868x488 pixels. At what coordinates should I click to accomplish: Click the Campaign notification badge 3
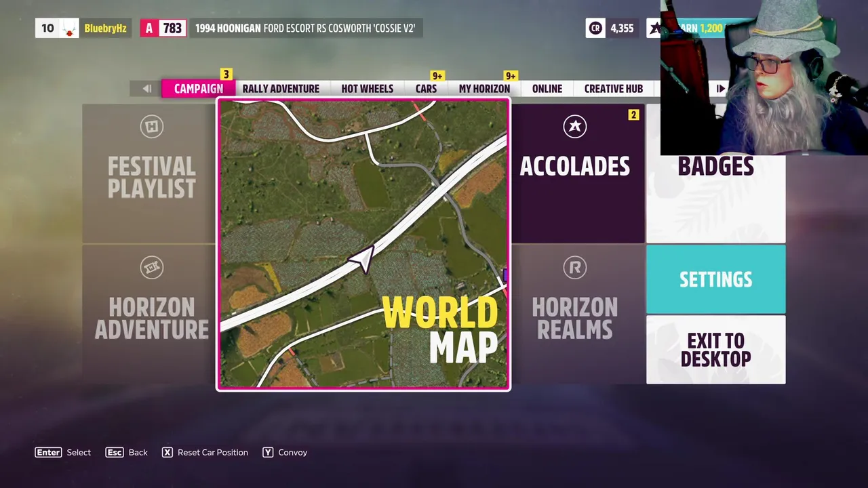[x=226, y=75]
